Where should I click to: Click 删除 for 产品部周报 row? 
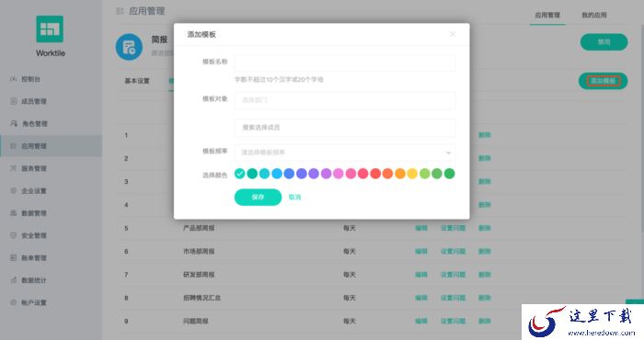[x=485, y=228]
